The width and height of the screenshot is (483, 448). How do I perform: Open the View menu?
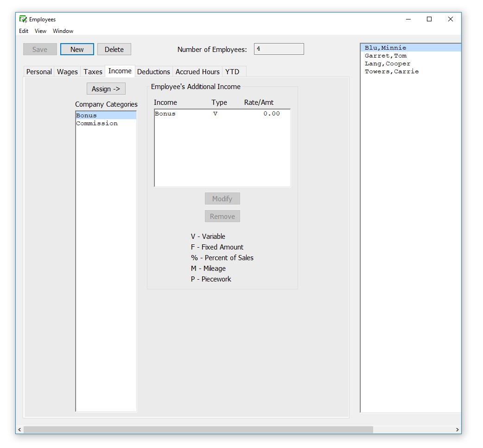40,31
